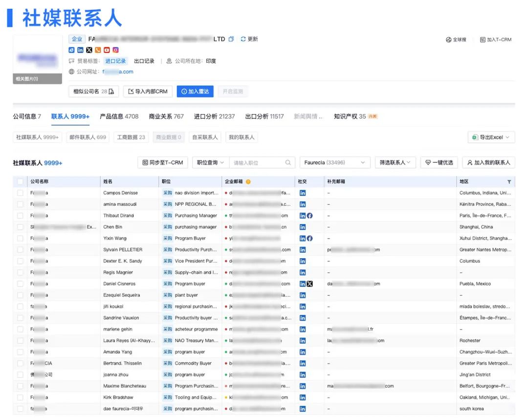
Task: Open the company's X (Twitter) icon
Action: [x=89, y=50]
